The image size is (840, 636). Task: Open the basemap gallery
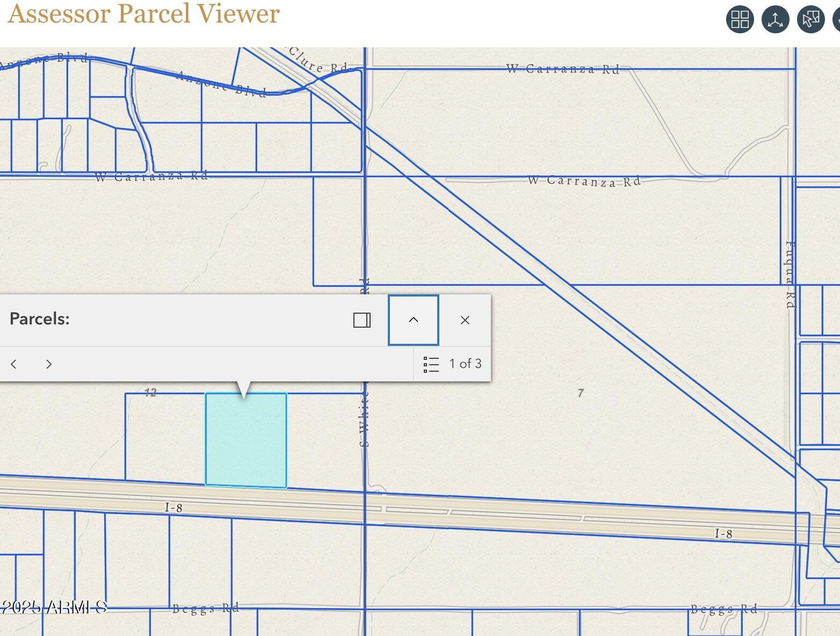[739, 19]
